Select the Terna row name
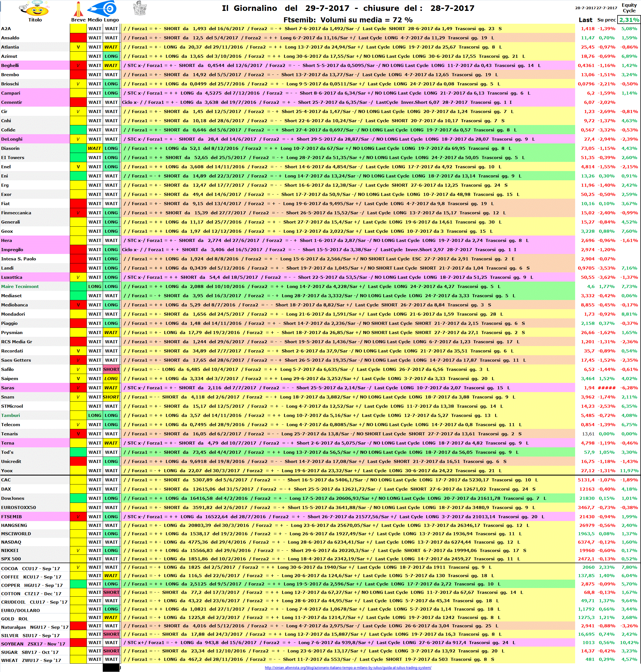The height and width of the screenshot is (672, 641). pos(35,443)
